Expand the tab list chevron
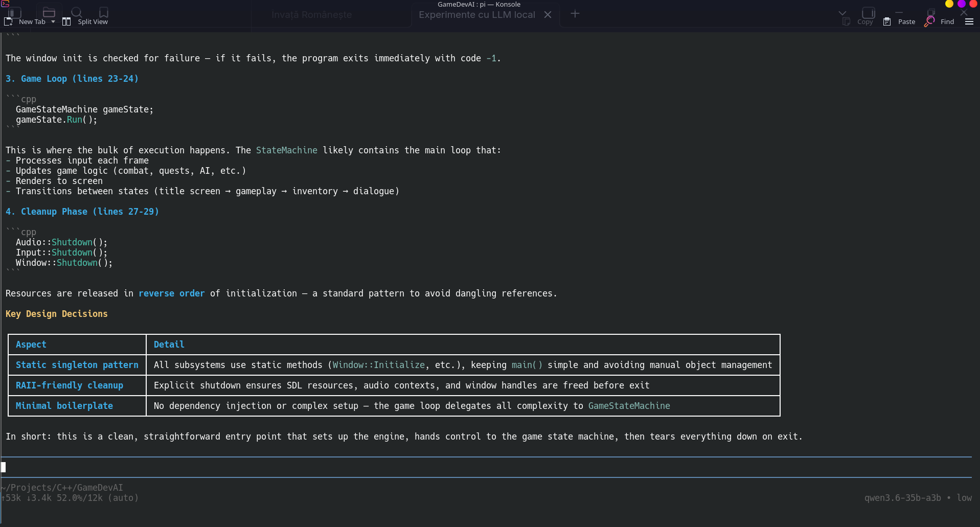 842,13
